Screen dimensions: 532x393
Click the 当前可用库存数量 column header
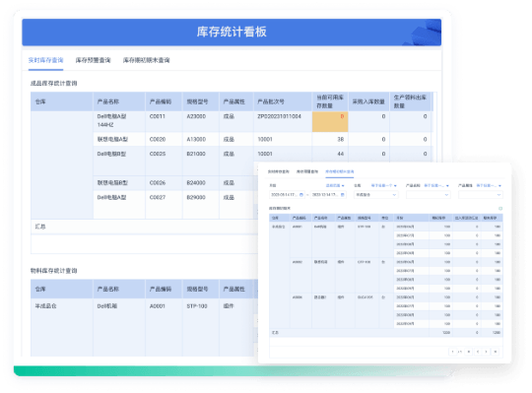click(330, 101)
